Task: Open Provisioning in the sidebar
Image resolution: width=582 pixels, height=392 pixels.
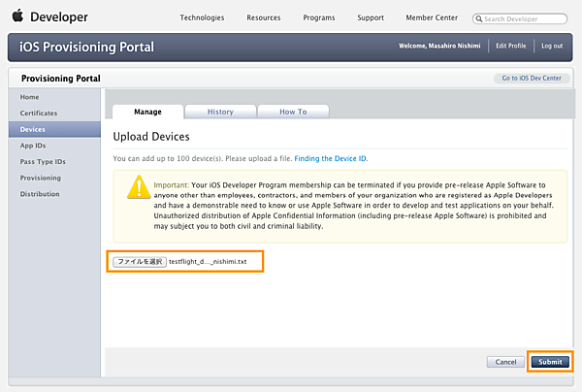Action: coord(41,178)
